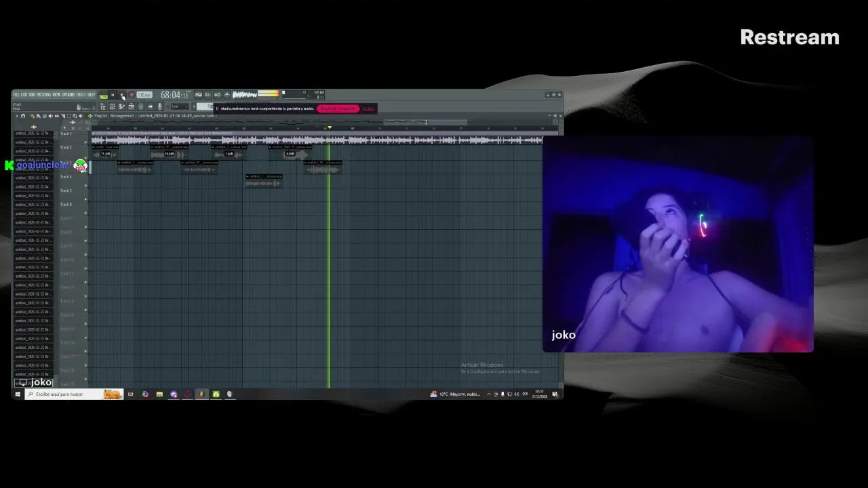Click the right-arrow icon in the toolbar
Screen dimensions: 868x488
pyautogui.click(x=150, y=106)
